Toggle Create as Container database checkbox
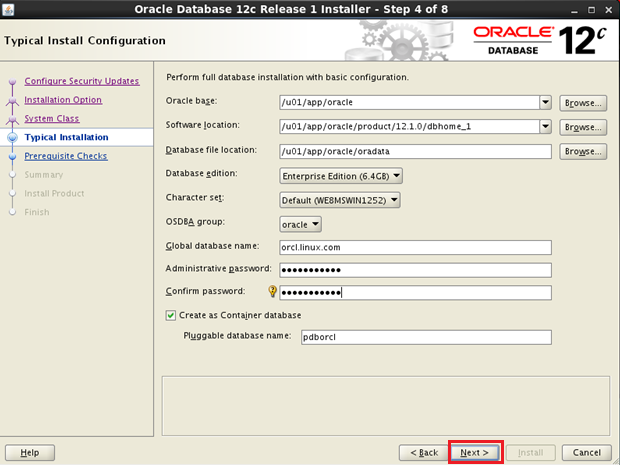Viewport: 620px width, 465px height. (170, 315)
